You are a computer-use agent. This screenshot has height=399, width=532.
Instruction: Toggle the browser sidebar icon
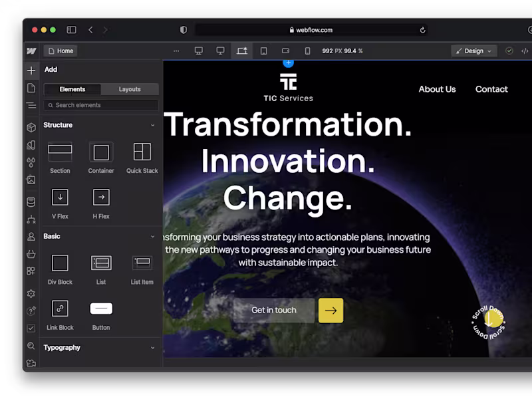click(x=72, y=30)
